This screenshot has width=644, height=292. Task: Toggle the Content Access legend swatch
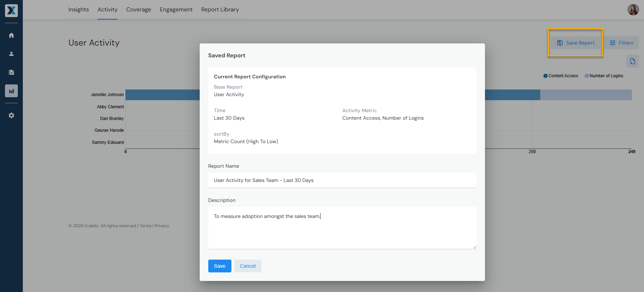point(545,76)
